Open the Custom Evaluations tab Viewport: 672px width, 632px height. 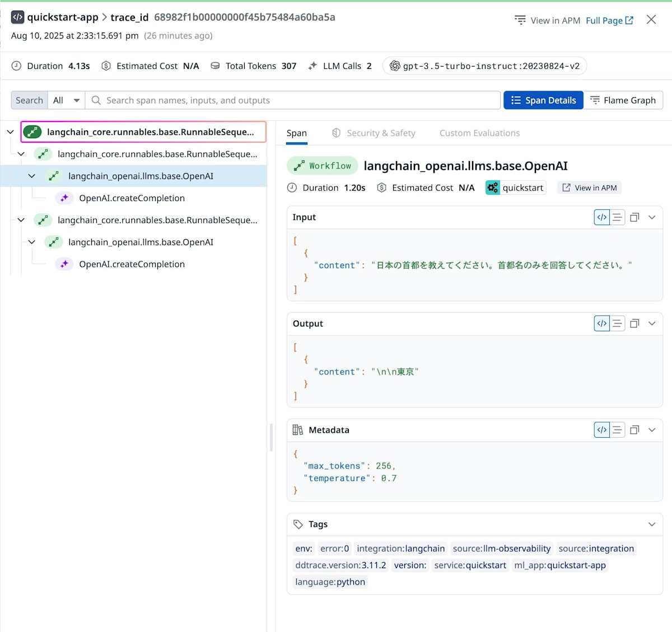[x=479, y=133]
